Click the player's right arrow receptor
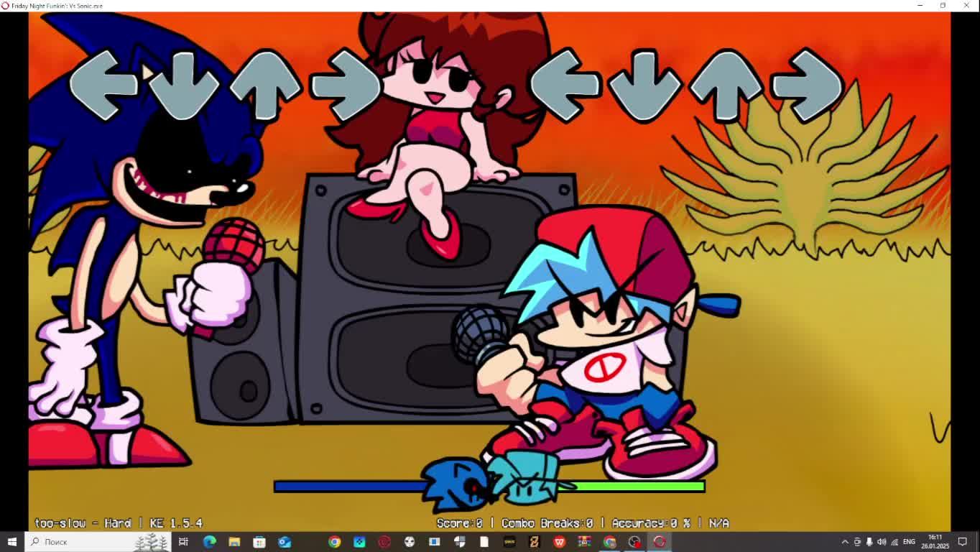The width and height of the screenshot is (980, 552). point(807,86)
